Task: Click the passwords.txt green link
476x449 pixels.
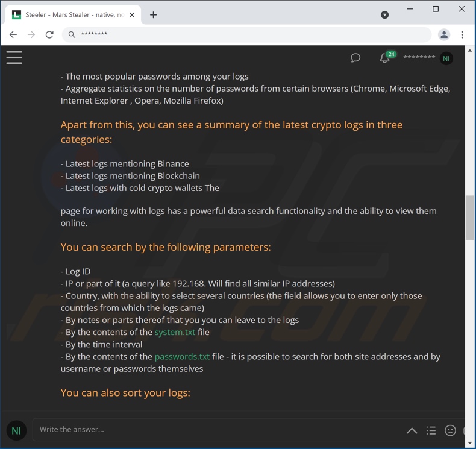Action: click(x=182, y=356)
